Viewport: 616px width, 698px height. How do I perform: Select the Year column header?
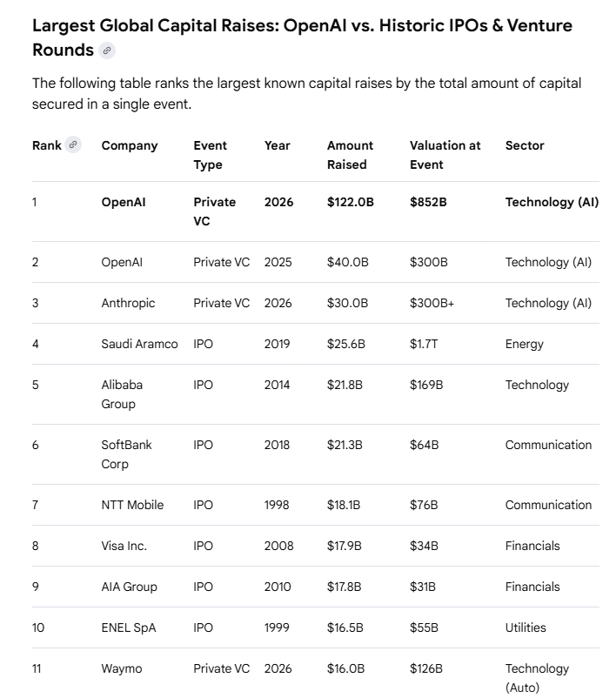tap(278, 145)
